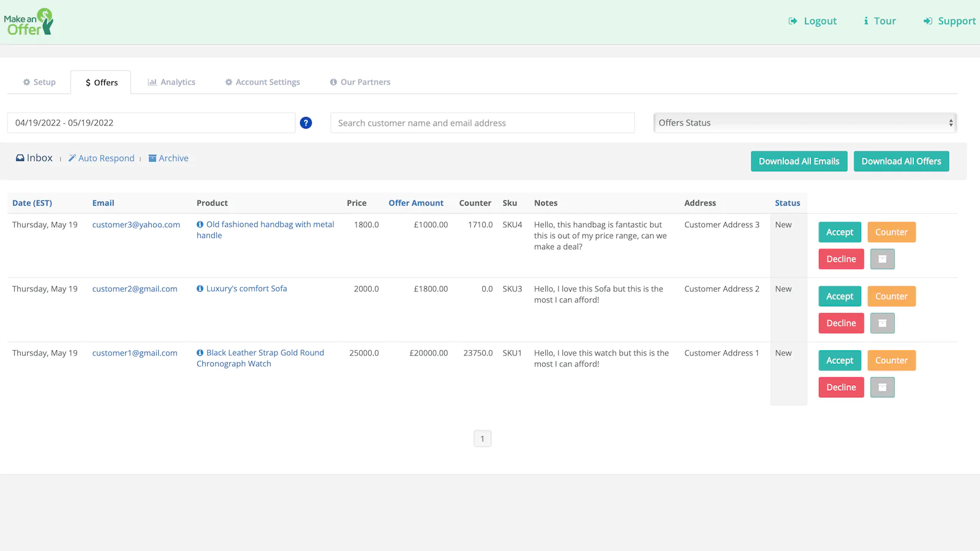Switch to the Analytics tab
980x551 pixels.
point(171,82)
